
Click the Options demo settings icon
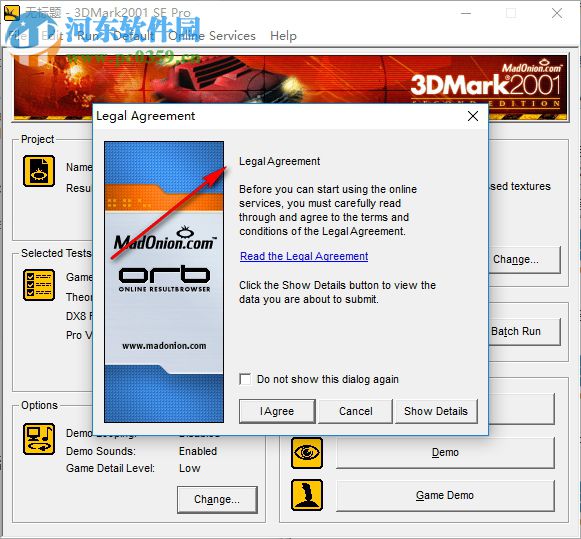[39, 439]
